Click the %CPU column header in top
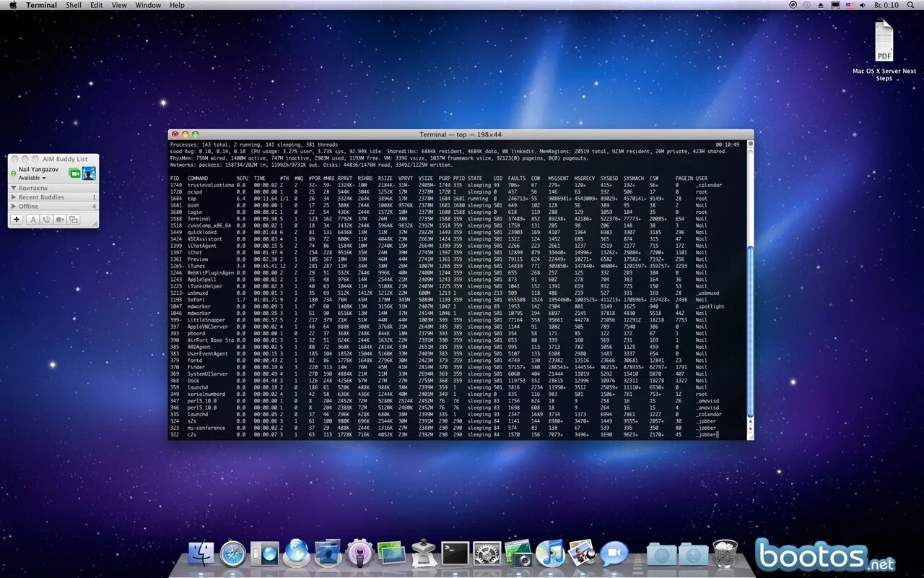Screen dimensions: 924x578 click(x=243, y=178)
